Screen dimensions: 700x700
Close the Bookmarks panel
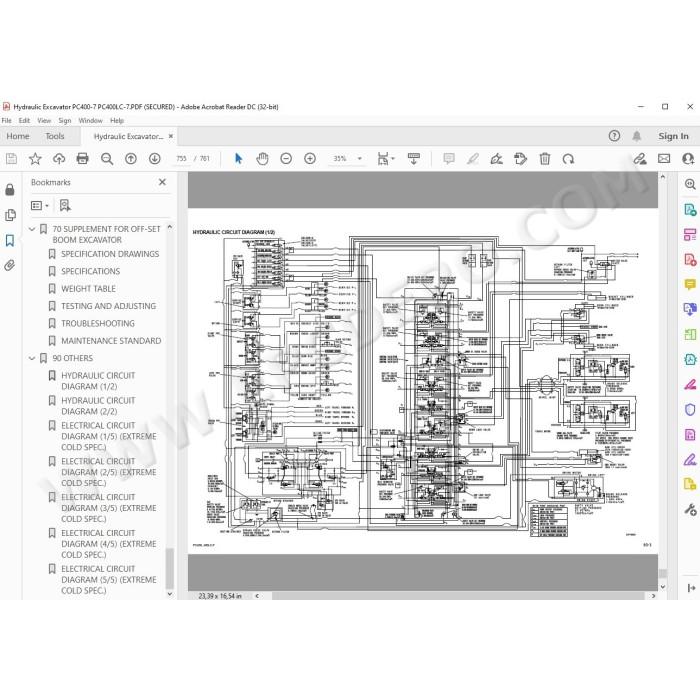(162, 182)
